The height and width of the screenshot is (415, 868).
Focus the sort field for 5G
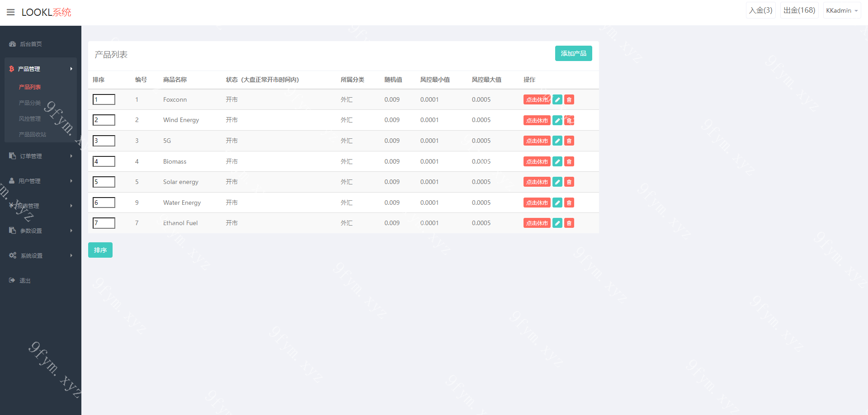[x=104, y=141]
